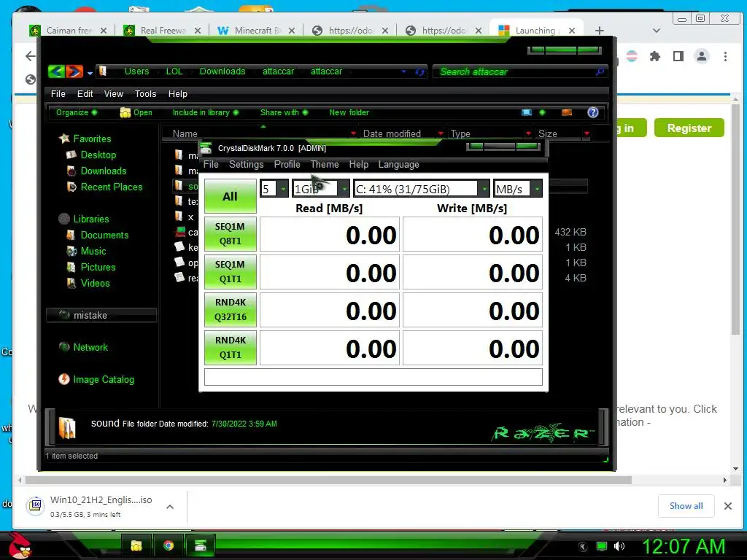The width and height of the screenshot is (747, 560).
Task: Open File Explorer from the taskbar
Action: point(136,545)
